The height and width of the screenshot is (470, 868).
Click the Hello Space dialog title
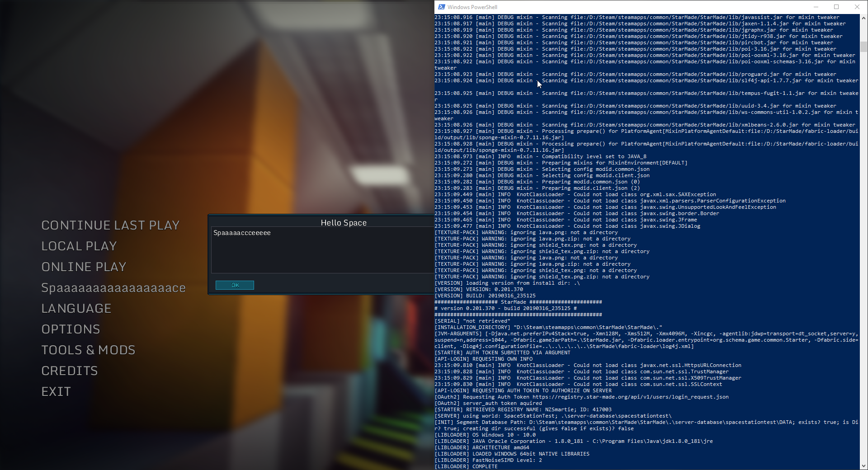(x=343, y=223)
